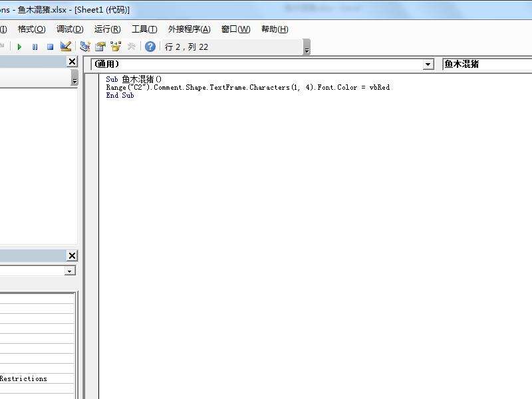Pause execution with the Break icon
532x399 pixels.
point(34,46)
